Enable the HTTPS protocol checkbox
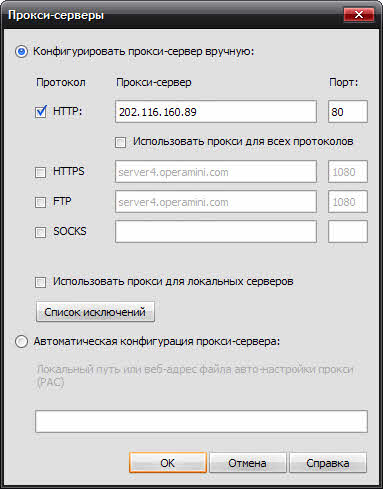The width and height of the screenshot is (383, 489). (41, 172)
